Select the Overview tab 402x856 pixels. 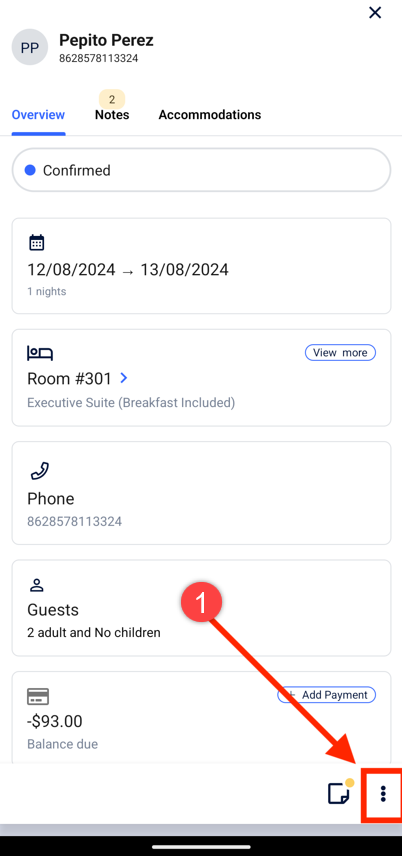[38, 115]
